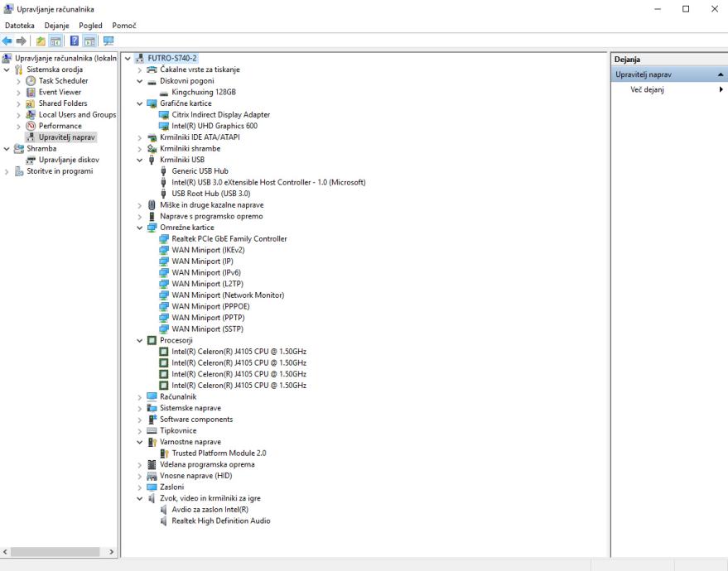Click the Performance icon
The height and width of the screenshot is (571, 728).
31,126
